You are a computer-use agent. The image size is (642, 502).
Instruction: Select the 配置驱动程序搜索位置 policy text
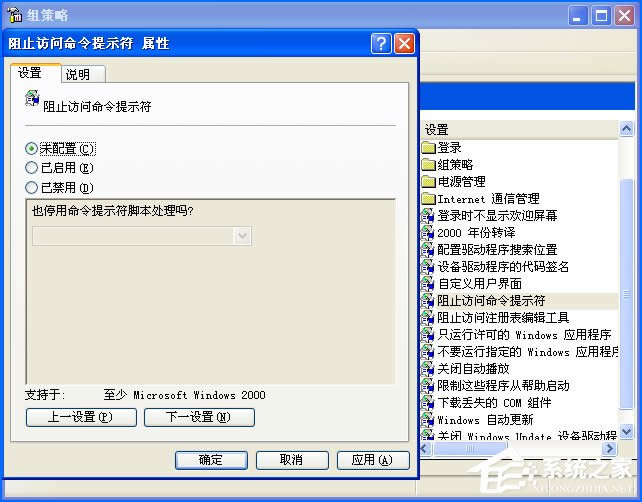coord(497,249)
